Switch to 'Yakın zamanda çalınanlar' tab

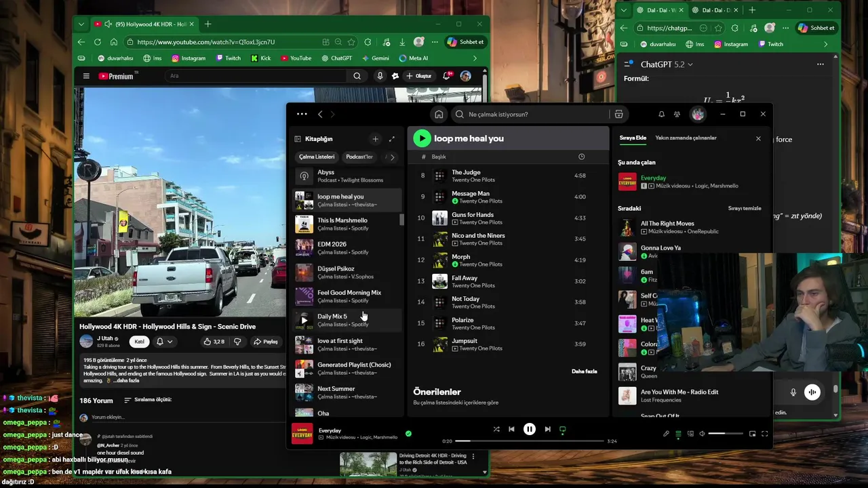[686, 138]
